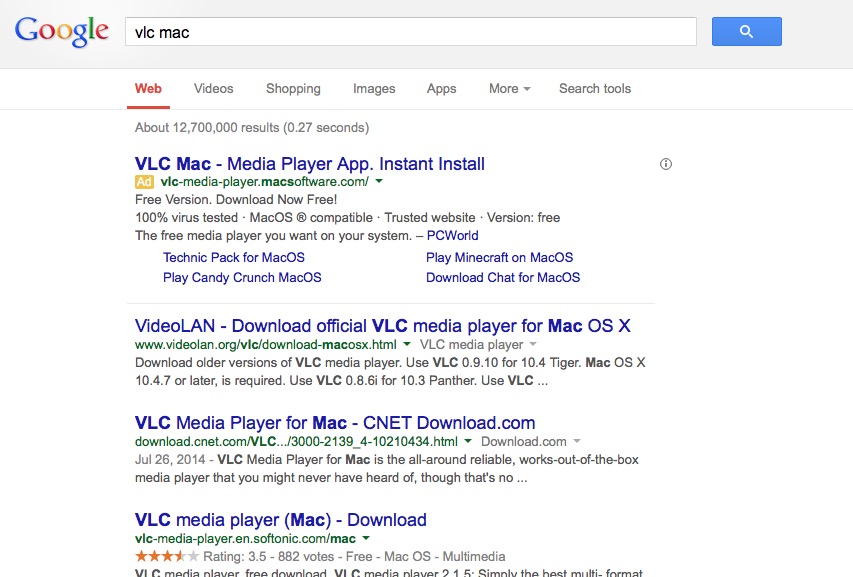Click the blue search magnifier button

(x=746, y=32)
